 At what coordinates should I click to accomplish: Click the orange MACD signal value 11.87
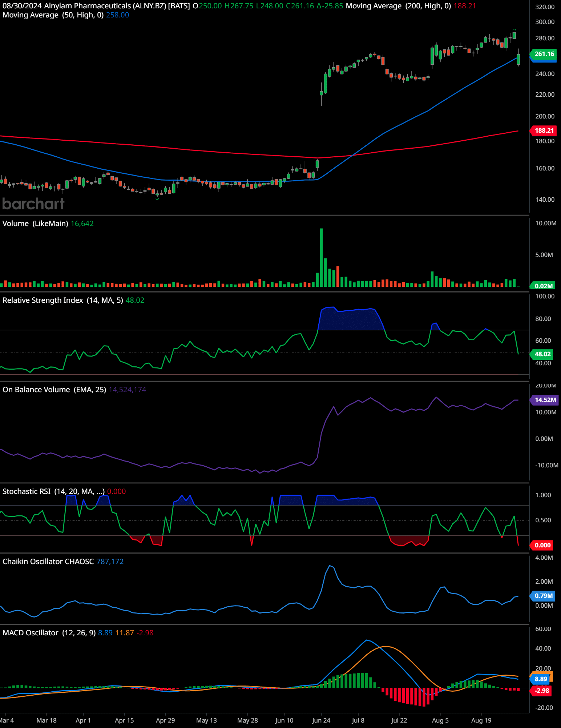(x=125, y=633)
